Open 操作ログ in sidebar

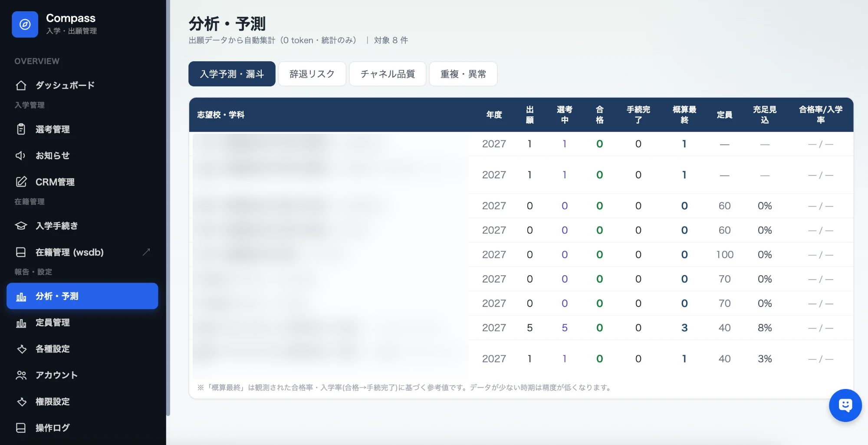[82, 428]
